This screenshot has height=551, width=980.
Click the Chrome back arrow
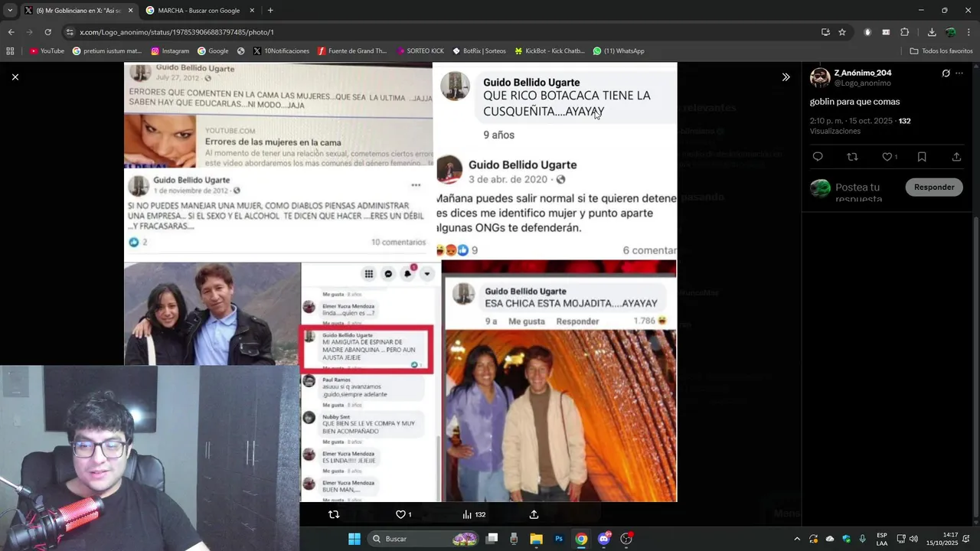pyautogui.click(x=11, y=32)
